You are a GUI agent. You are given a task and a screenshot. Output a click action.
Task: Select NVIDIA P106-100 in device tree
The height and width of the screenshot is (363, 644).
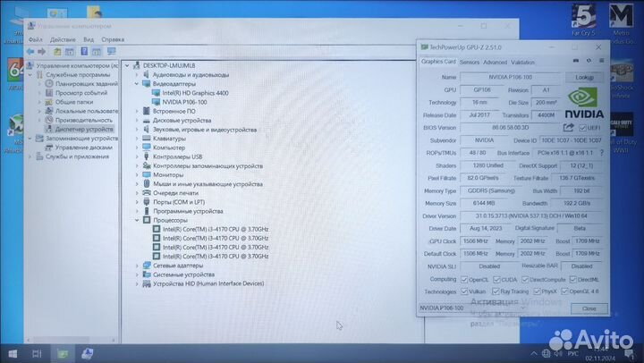click(x=184, y=102)
